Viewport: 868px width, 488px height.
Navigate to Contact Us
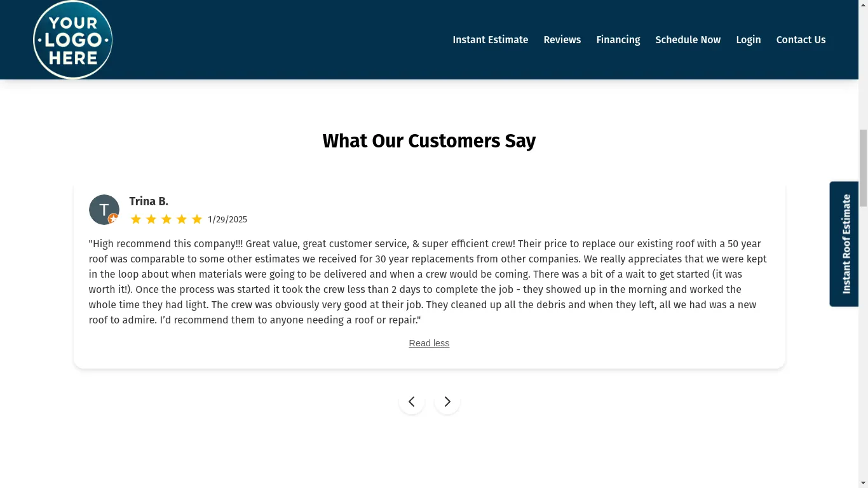(801, 40)
